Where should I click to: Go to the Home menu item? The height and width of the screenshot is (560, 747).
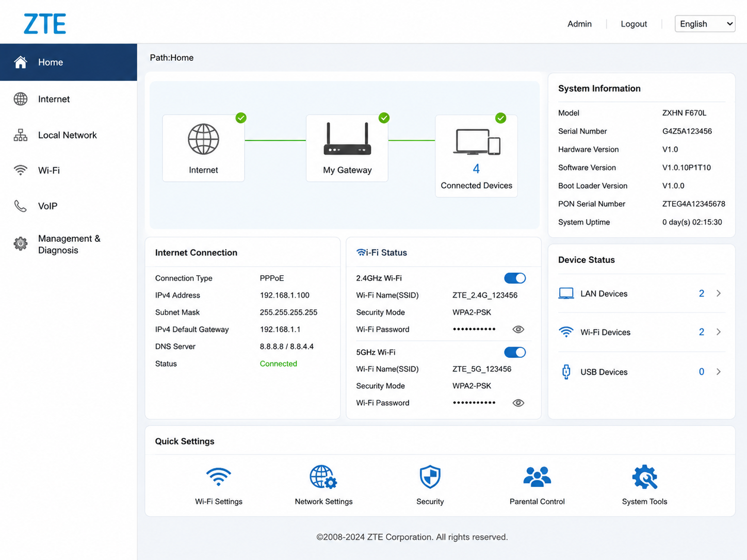[69, 62]
